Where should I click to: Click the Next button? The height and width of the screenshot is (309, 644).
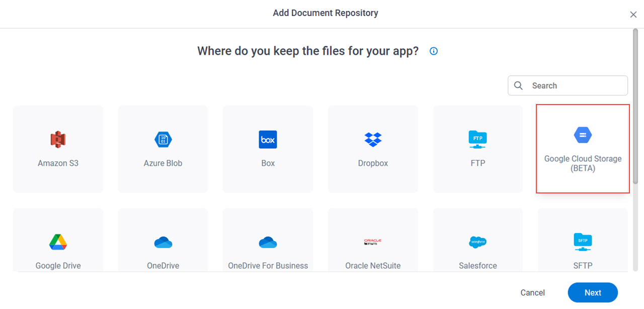593,292
